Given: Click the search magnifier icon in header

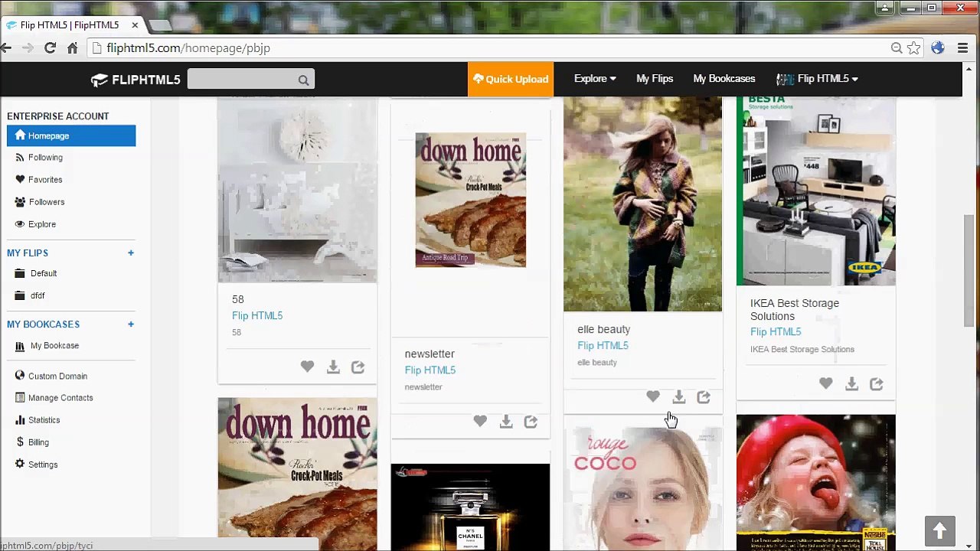Looking at the screenshot, I should tap(304, 80).
